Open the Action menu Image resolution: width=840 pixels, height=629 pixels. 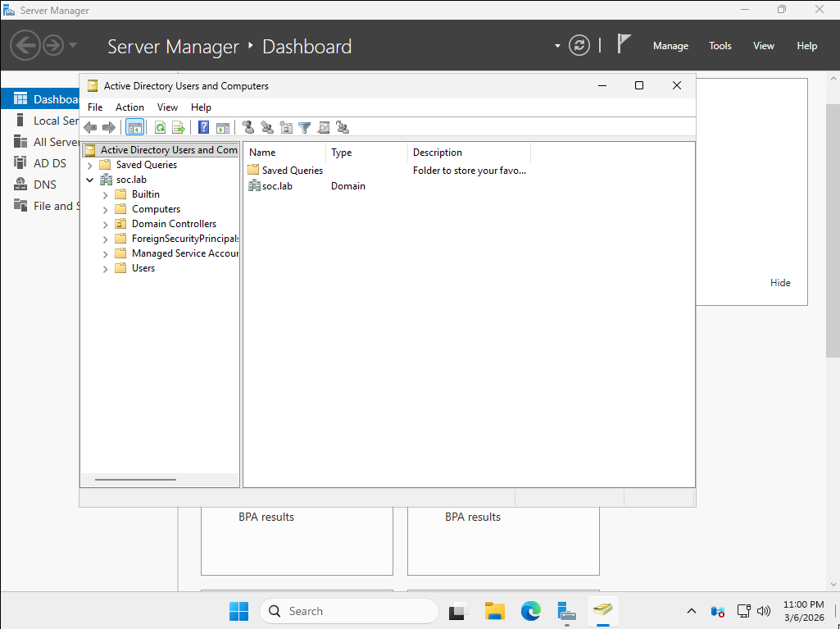point(129,107)
